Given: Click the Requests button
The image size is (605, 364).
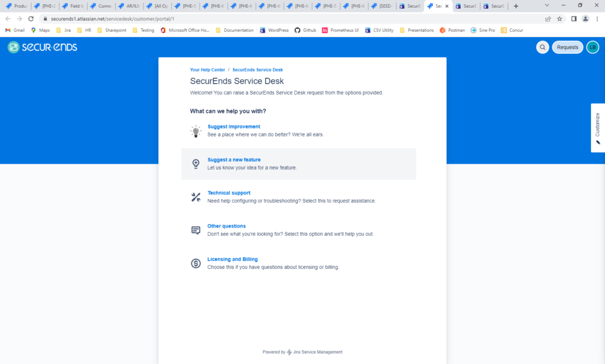Looking at the screenshot, I should (x=568, y=47).
